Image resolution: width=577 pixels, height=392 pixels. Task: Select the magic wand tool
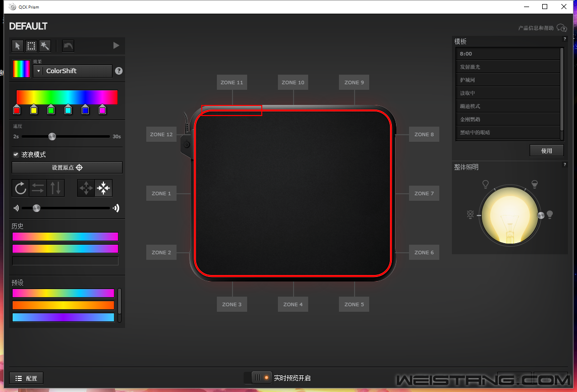tap(45, 46)
